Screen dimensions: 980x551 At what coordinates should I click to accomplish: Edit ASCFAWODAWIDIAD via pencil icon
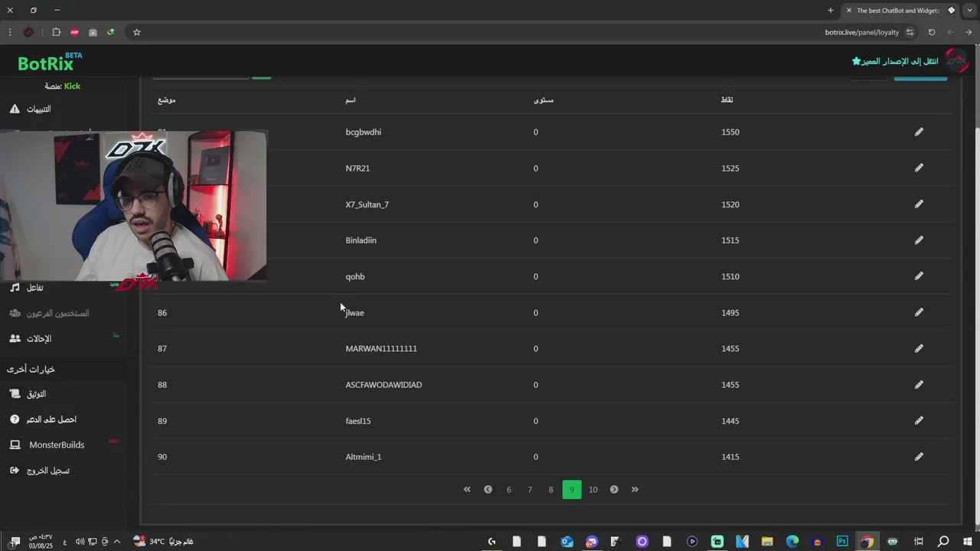pyautogui.click(x=919, y=384)
